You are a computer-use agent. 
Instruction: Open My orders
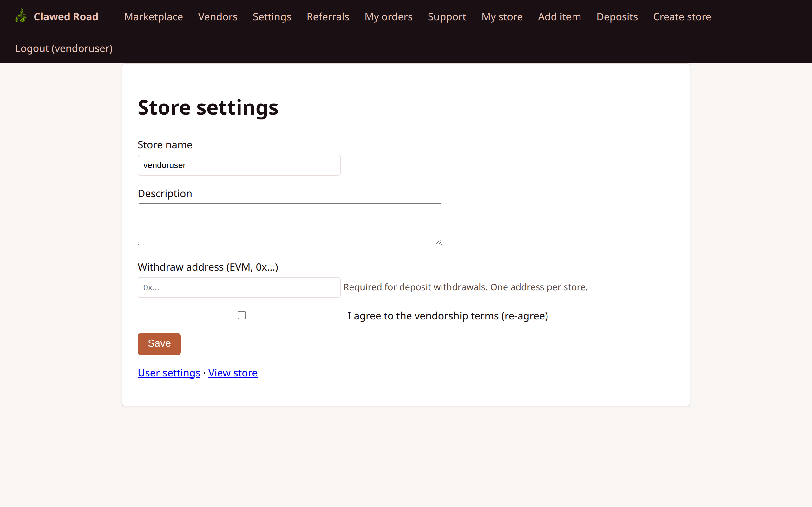(388, 16)
